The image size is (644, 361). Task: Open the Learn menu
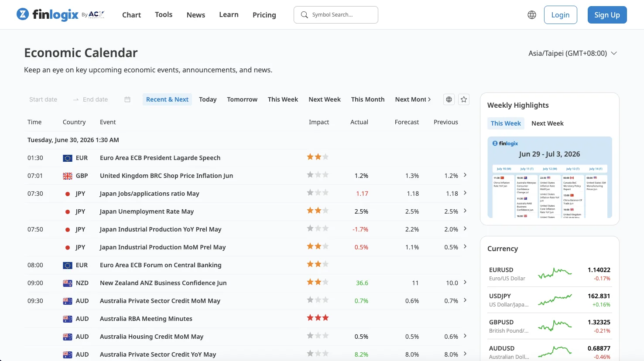point(229,14)
